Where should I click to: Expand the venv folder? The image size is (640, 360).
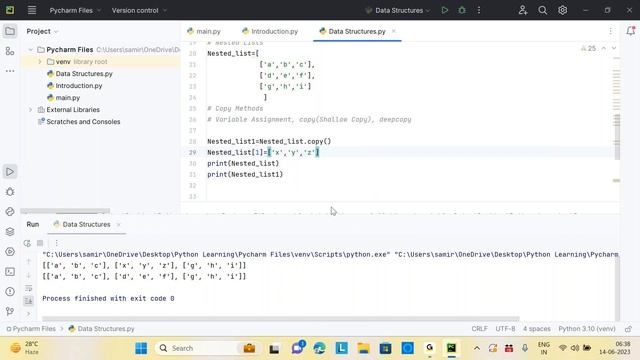(40, 62)
